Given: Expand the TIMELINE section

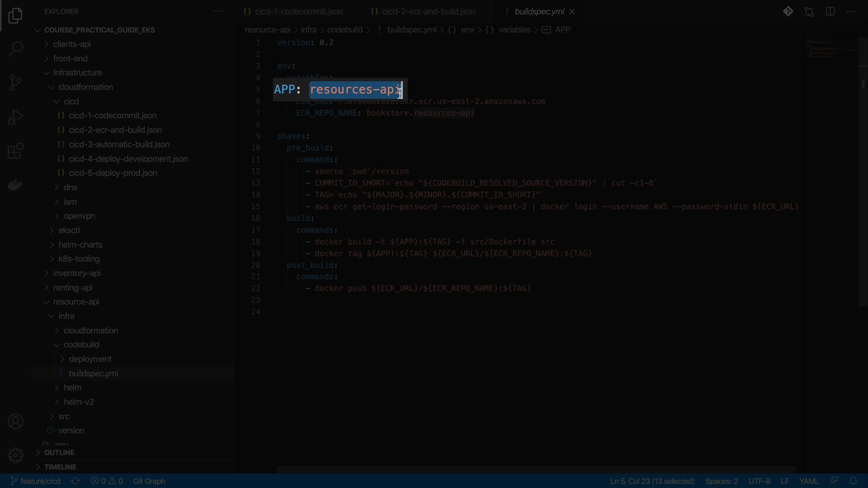Looking at the screenshot, I should (x=60, y=467).
